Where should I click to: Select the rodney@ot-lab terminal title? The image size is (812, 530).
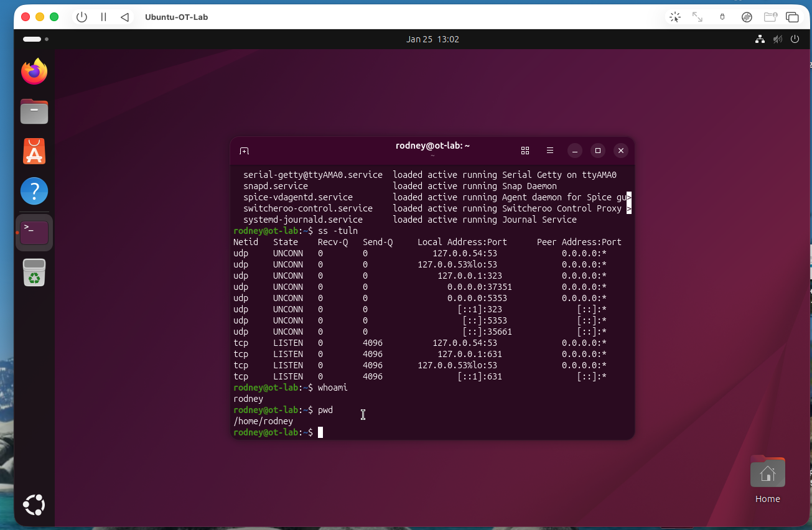[432, 146]
